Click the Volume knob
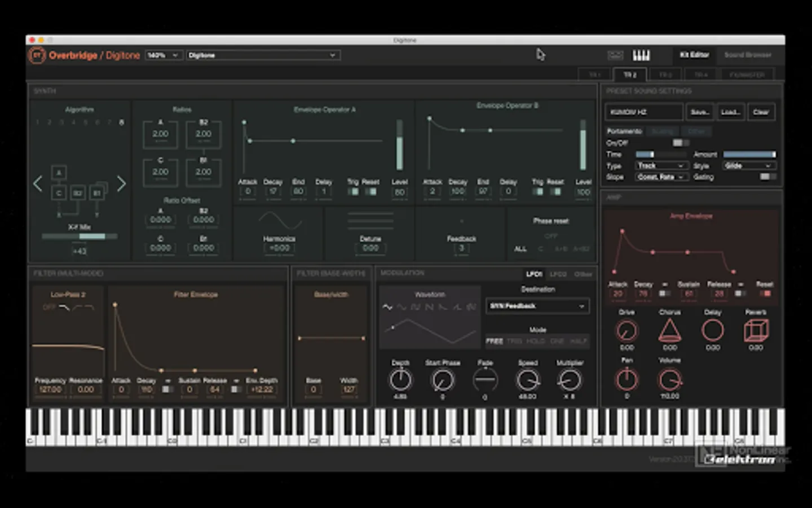Viewport: 812px width, 508px height. pos(669,379)
